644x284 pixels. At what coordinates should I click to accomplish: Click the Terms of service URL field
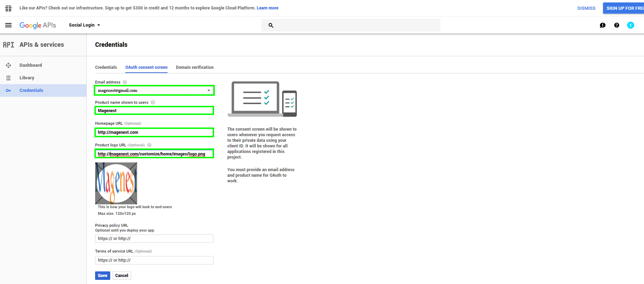tap(154, 260)
